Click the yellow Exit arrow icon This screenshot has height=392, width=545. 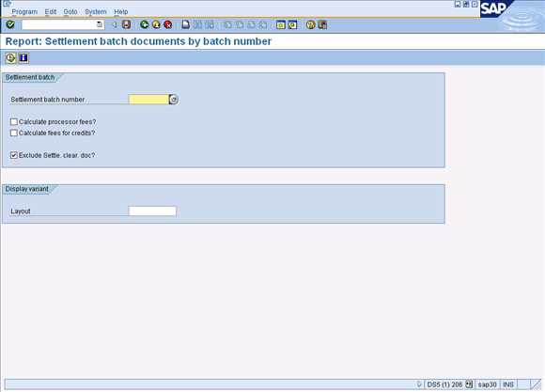[x=156, y=24]
